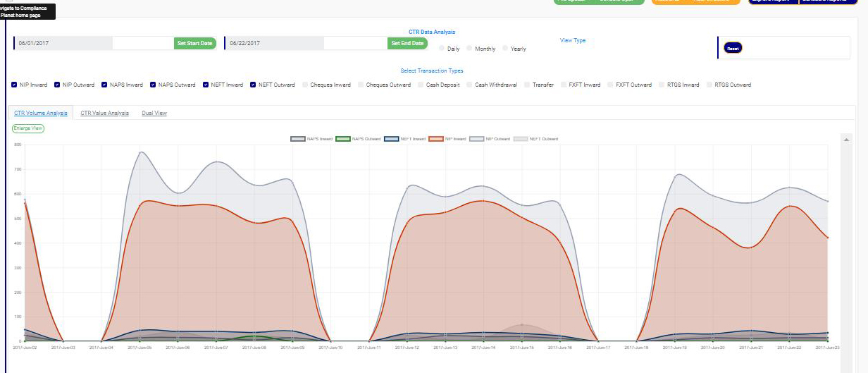Image resolution: width=868 pixels, height=373 pixels.
Task: Choose the Monthly view option
Action: 469,49
